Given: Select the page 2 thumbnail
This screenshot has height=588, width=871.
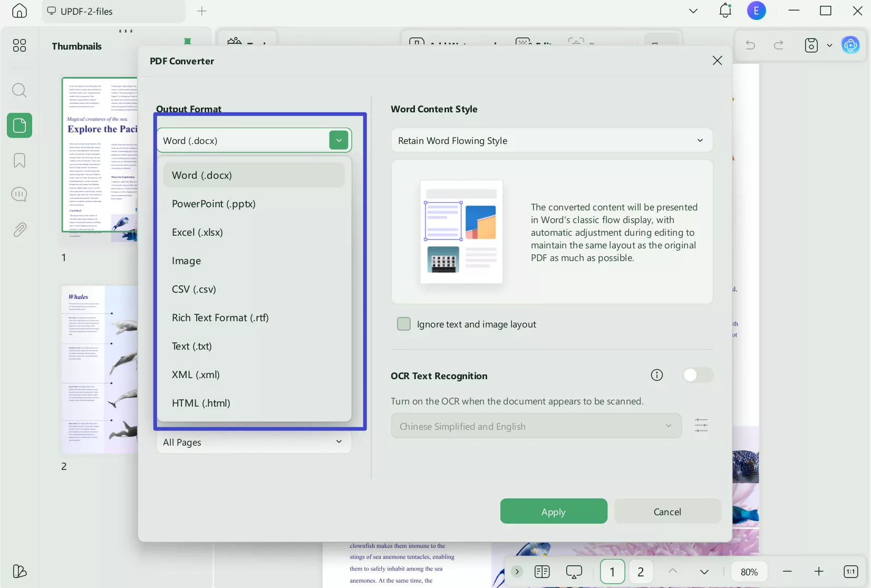Looking at the screenshot, I should coord(99,369).
